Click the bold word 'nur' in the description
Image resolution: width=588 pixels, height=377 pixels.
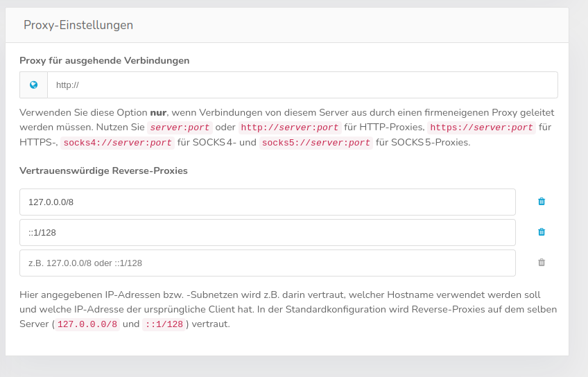(x=158, y=112)
